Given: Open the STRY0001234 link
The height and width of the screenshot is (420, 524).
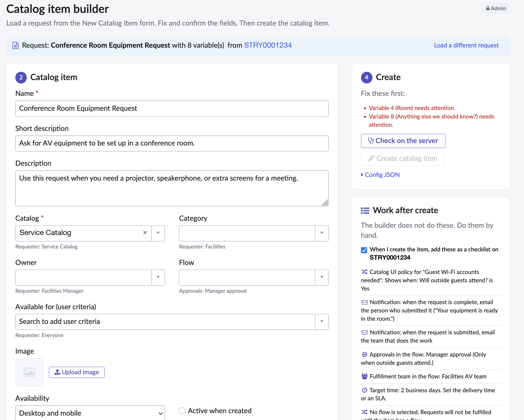Looking at the screenshot, I should [x=268, y=45].
